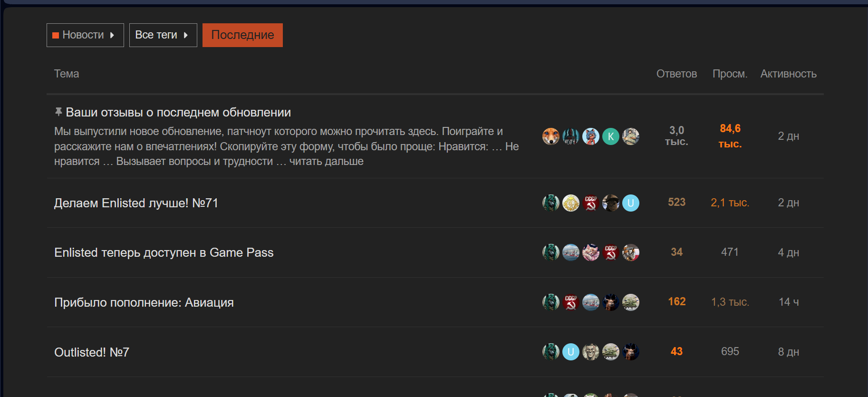Click activity 4 дн in Game Pass row
The height and width of the screenshot is (397, 868).
tap(788, 252)
